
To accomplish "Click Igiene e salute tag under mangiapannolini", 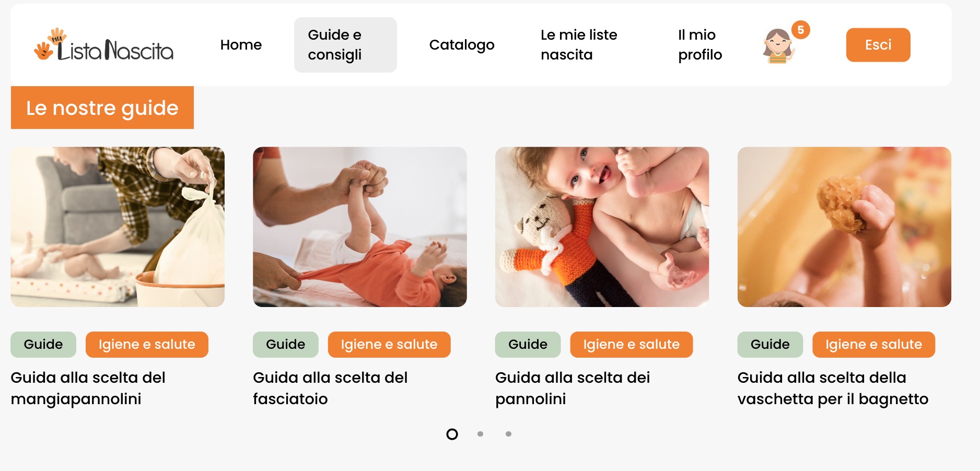I will click(x=147, y=345).
